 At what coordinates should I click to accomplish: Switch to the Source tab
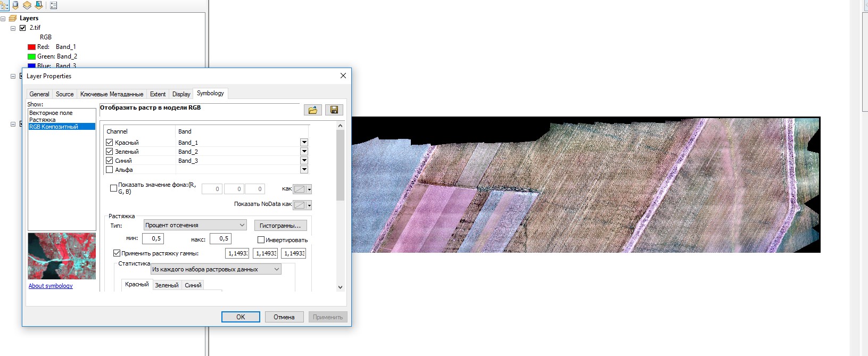[x=65, y=94]
